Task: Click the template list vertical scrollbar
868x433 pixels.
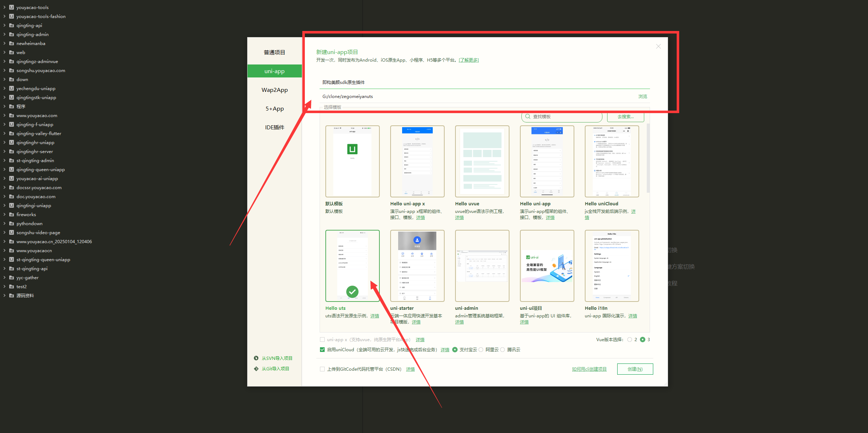Action: (x=648, y=158)
